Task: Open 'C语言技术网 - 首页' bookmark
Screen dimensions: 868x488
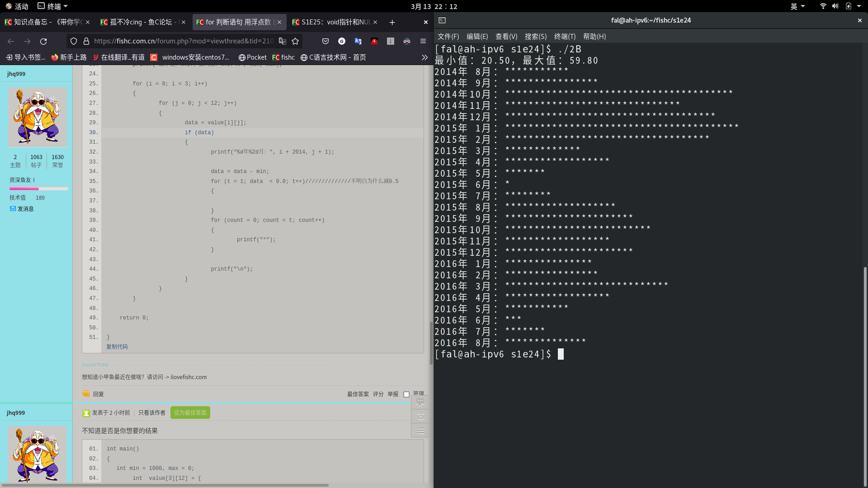Action: click(333, 57)
